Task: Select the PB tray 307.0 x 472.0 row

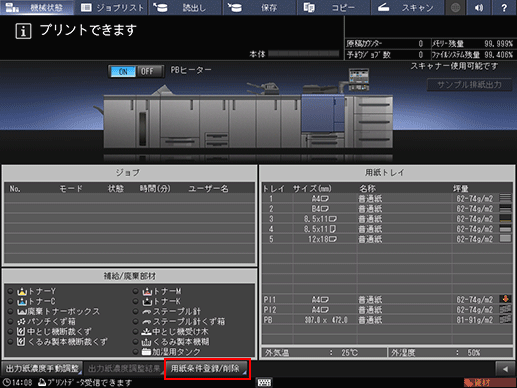Action: [x=387, y=320]
